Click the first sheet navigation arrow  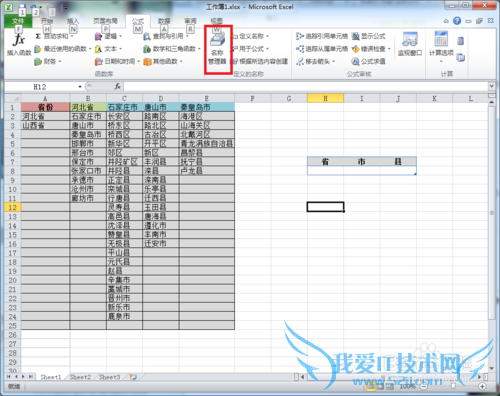(x=9, y=377)
